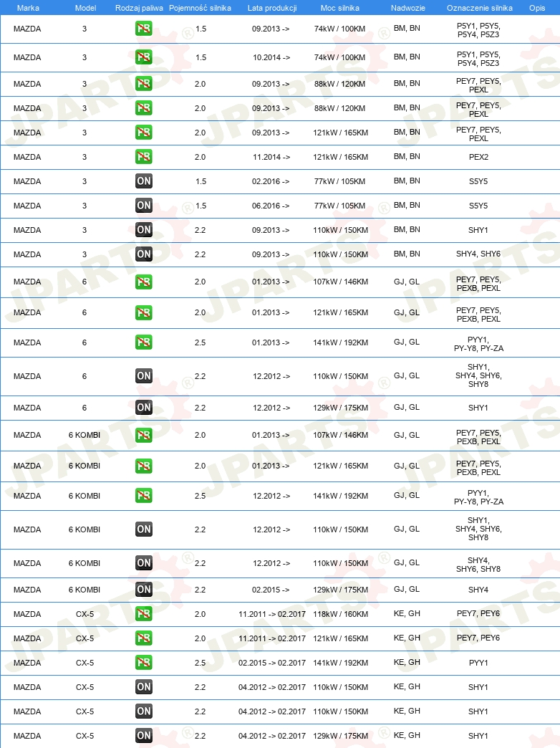Screen dimensions: 560x748
Task: Click petrol icon in the PEX2 engine row
Action: point(143,156)
